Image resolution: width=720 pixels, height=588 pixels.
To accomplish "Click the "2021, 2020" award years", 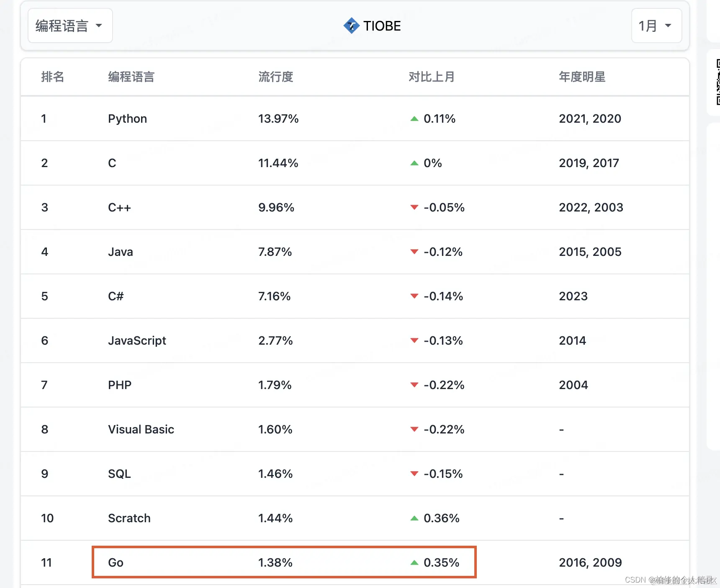I will (590, 119).
